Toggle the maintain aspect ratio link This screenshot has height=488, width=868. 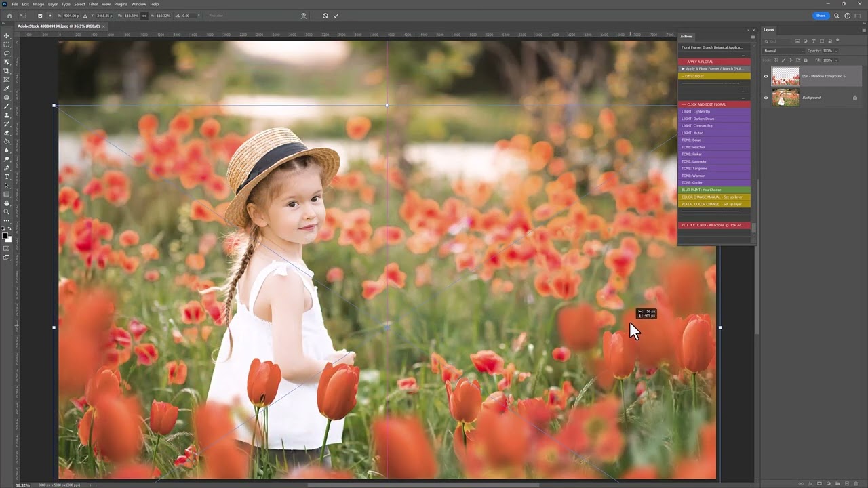point(144,16)
